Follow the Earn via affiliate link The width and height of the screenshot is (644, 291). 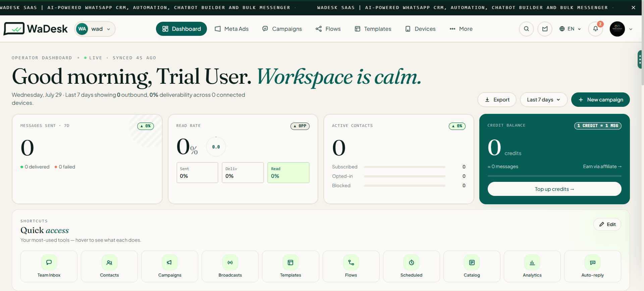click(602, 166)
